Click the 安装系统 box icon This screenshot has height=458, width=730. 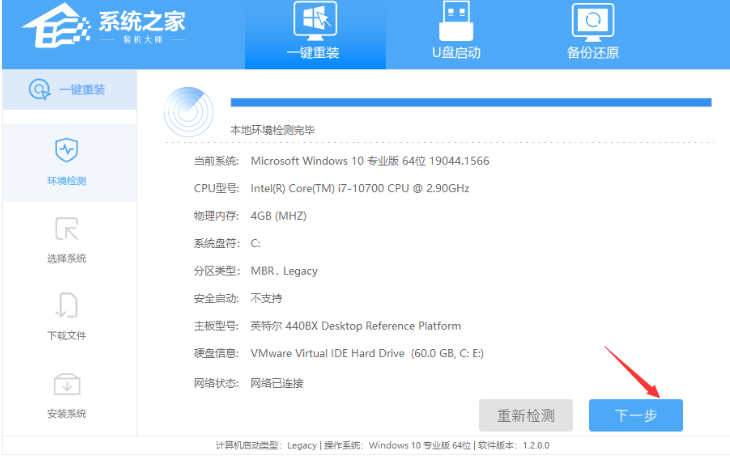coord(67,384)
